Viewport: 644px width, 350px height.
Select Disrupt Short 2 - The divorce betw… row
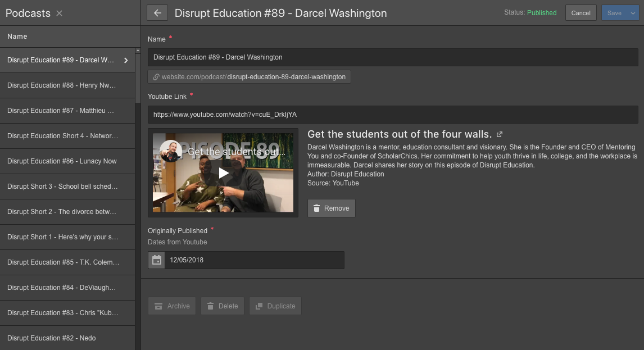pyautogui.click(x=67, y=212)
